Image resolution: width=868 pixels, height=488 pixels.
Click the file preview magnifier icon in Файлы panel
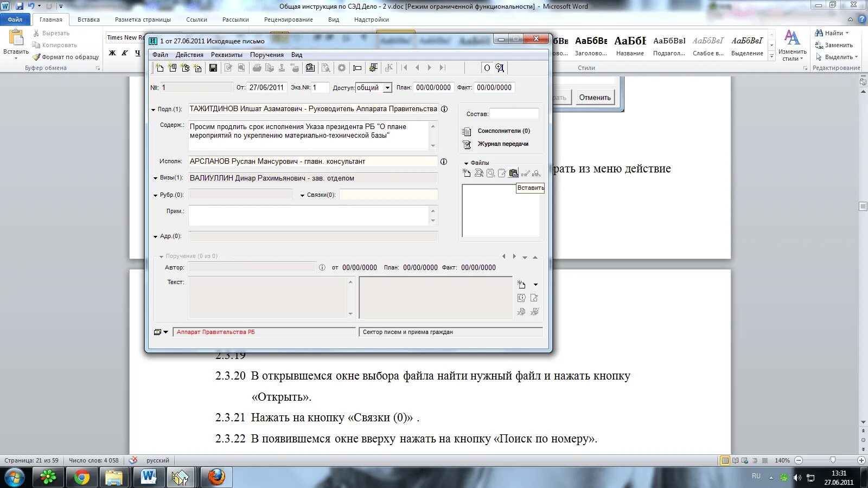tap(490, 173)
